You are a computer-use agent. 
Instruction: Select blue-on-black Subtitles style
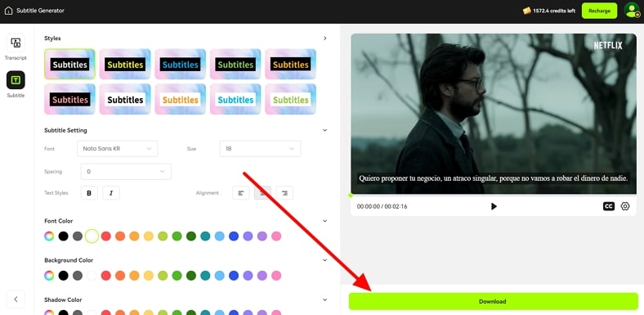click(x=181, y=64)
